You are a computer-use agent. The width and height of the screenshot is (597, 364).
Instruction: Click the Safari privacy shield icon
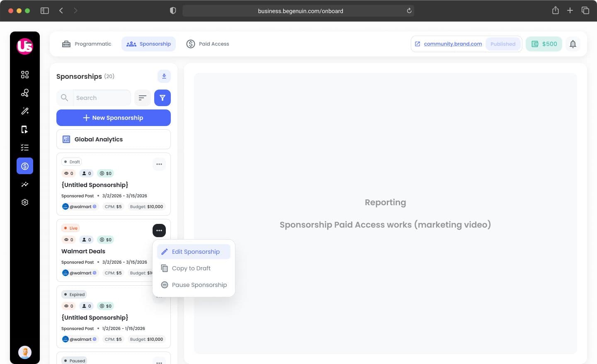(x=173, y=11)
